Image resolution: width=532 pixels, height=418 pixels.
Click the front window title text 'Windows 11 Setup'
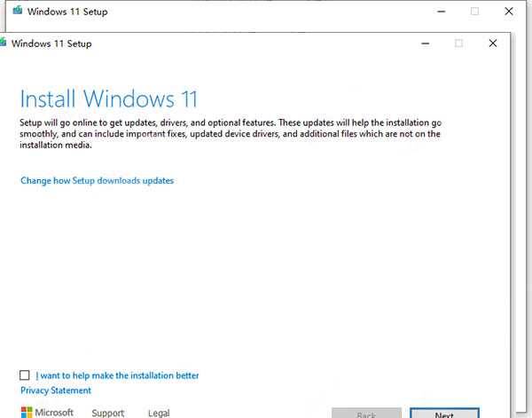coord(51,43)
